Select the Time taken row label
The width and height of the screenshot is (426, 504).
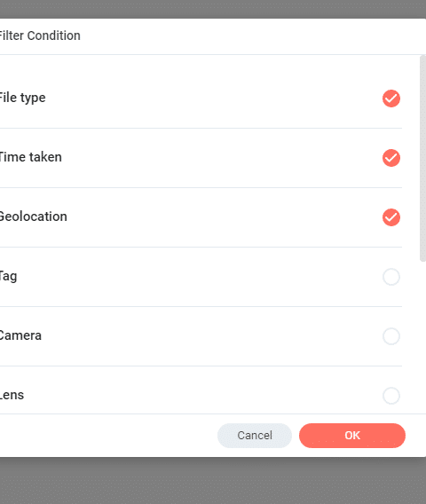[30, 157]
